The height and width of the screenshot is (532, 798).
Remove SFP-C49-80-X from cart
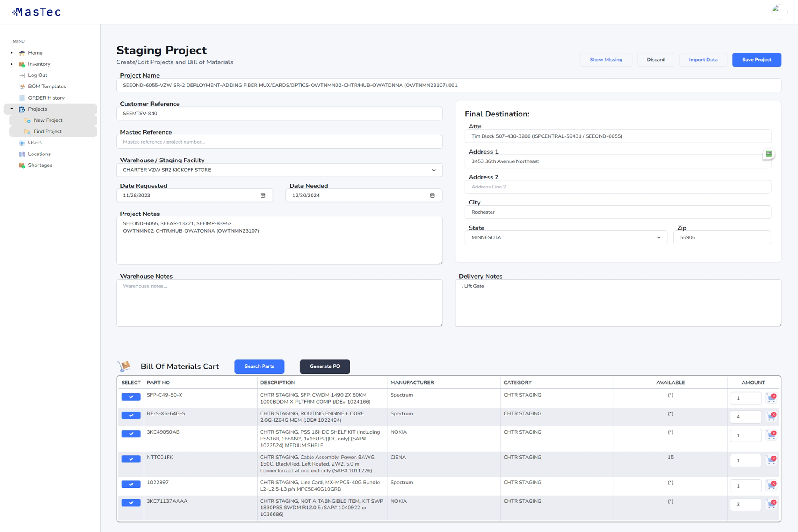coord(771,398)
